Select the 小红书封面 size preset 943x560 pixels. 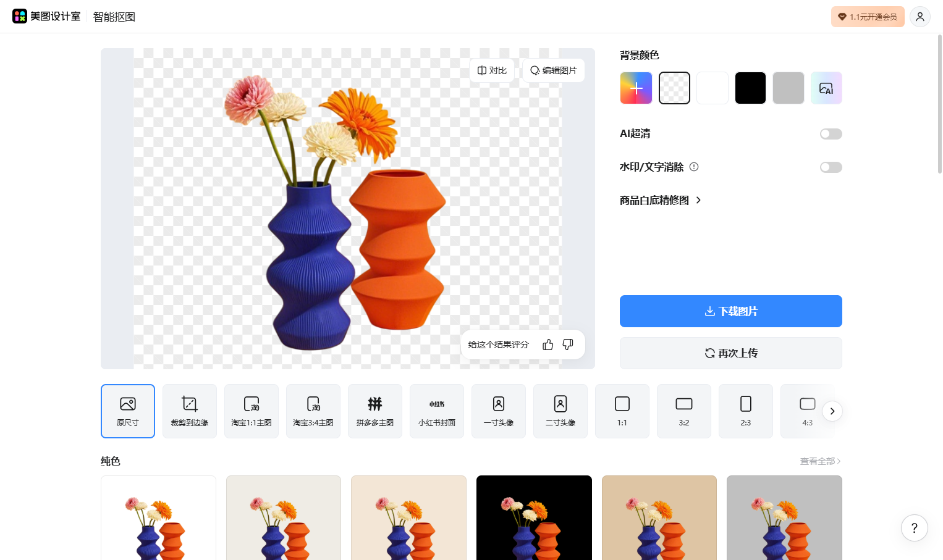(437, 411)
